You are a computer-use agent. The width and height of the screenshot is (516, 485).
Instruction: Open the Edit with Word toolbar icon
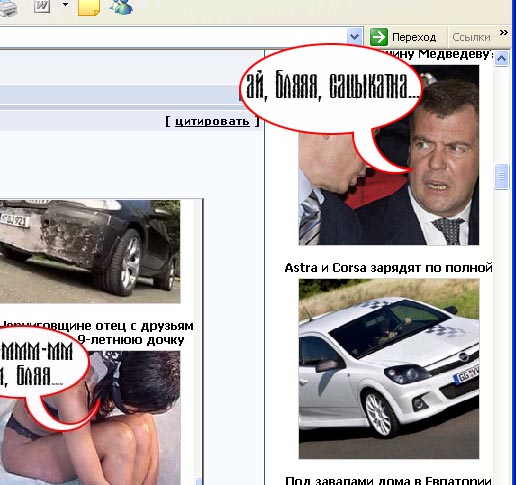point(42,6)
